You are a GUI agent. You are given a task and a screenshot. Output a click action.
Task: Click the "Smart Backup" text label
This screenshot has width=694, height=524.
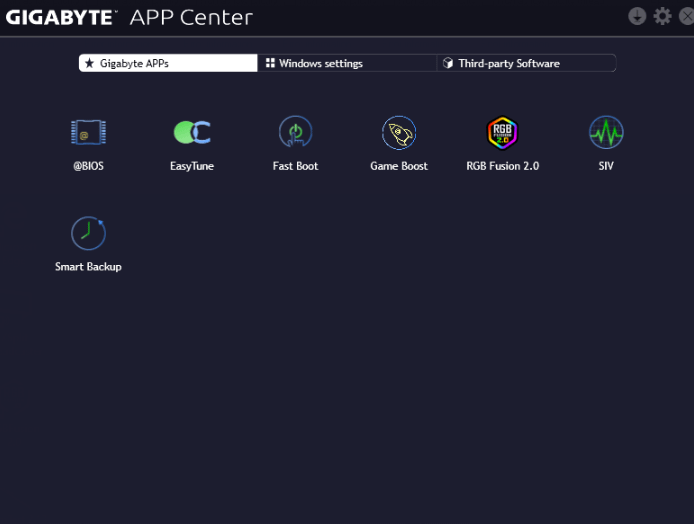[88, 267]
